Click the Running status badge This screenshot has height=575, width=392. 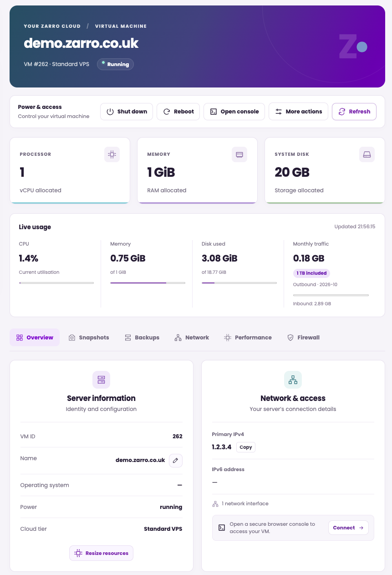(115, 64)
